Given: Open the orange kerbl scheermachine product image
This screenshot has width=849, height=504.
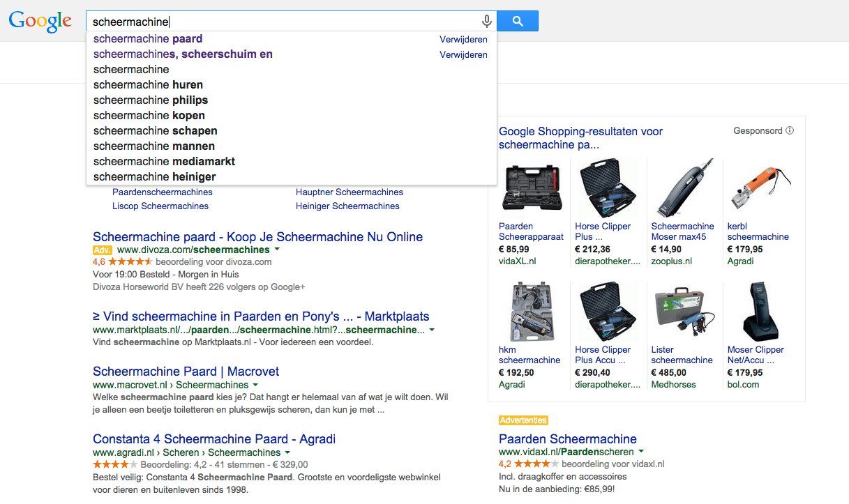Looking at the screenshot, I should 759,187.
